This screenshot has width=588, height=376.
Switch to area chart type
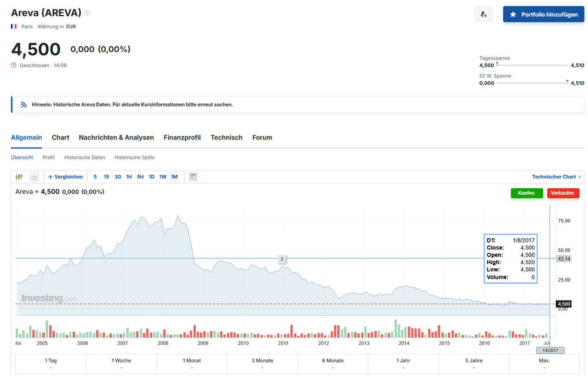tap(34, 177)
